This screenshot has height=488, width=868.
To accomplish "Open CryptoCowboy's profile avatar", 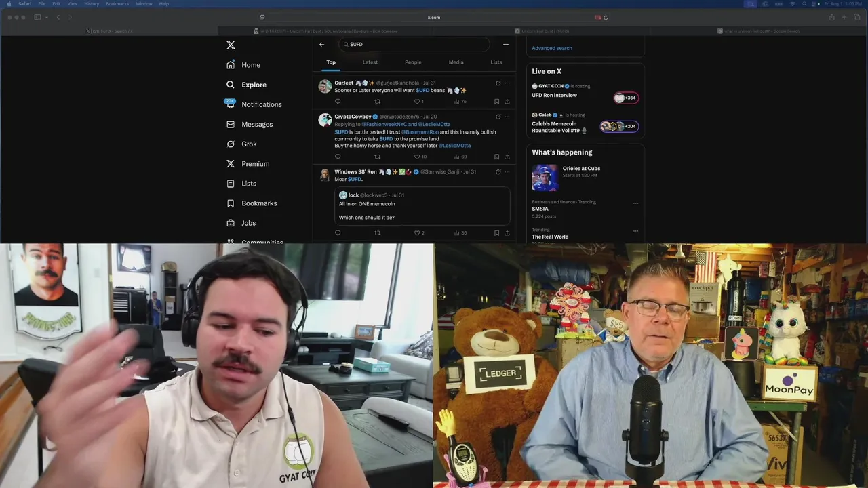I will (325, 120).
